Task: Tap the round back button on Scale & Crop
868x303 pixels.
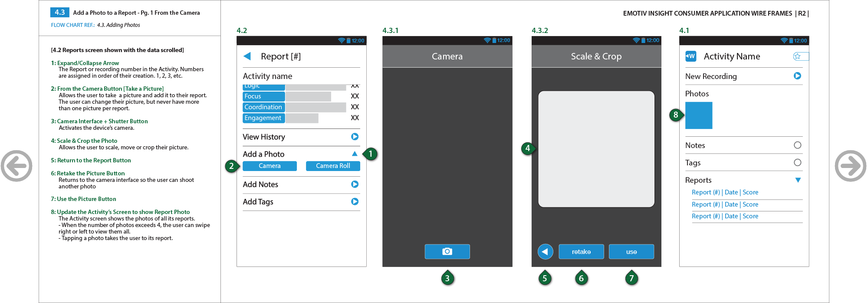Action: coord(545,252)
